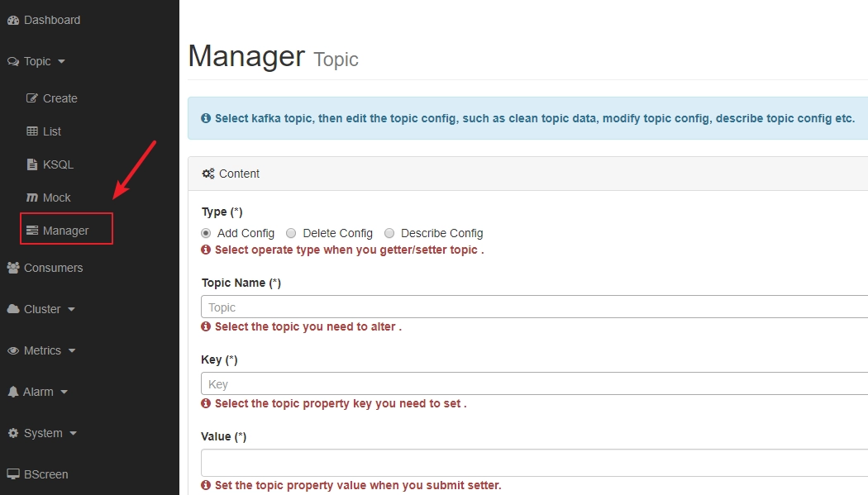Click the Cluster sidebar label
The height and width of the screenshot is (495, 868).
click(42, 309)
